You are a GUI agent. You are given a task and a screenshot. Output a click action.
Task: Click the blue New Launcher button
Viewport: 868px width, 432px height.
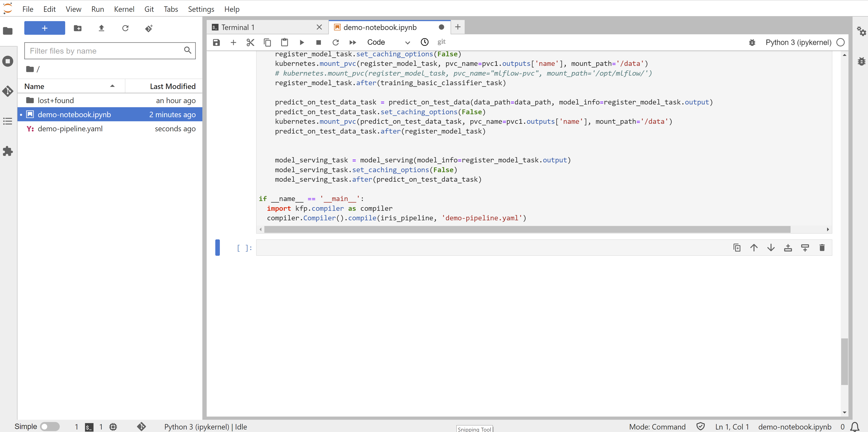[x=45, y=28]
